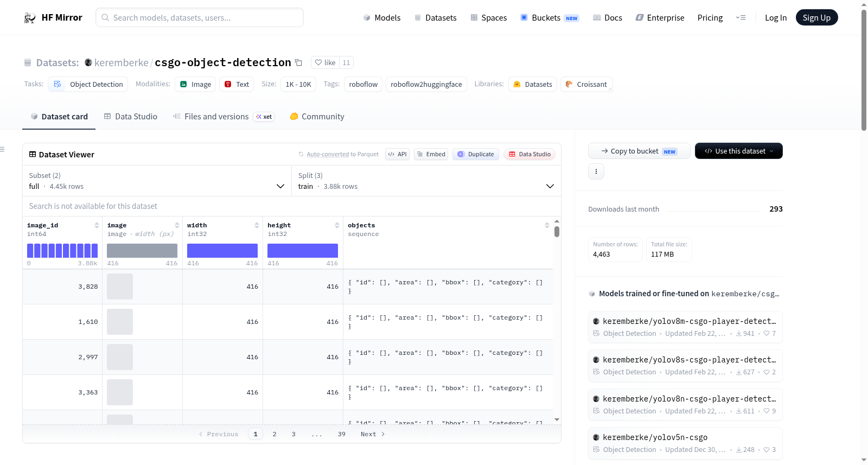This screenshot has width=868, height=465.
Task: Click the API button in Dataset Viewer
Action: click(397, 154)
